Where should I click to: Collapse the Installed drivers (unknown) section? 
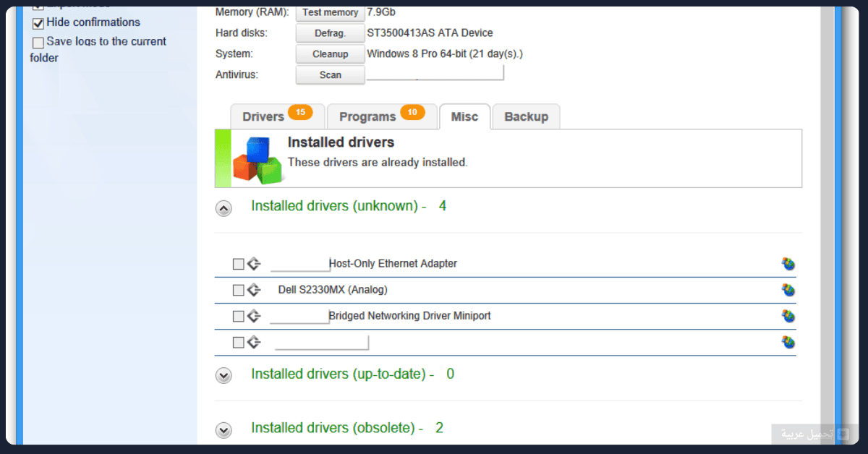point(224,209)
